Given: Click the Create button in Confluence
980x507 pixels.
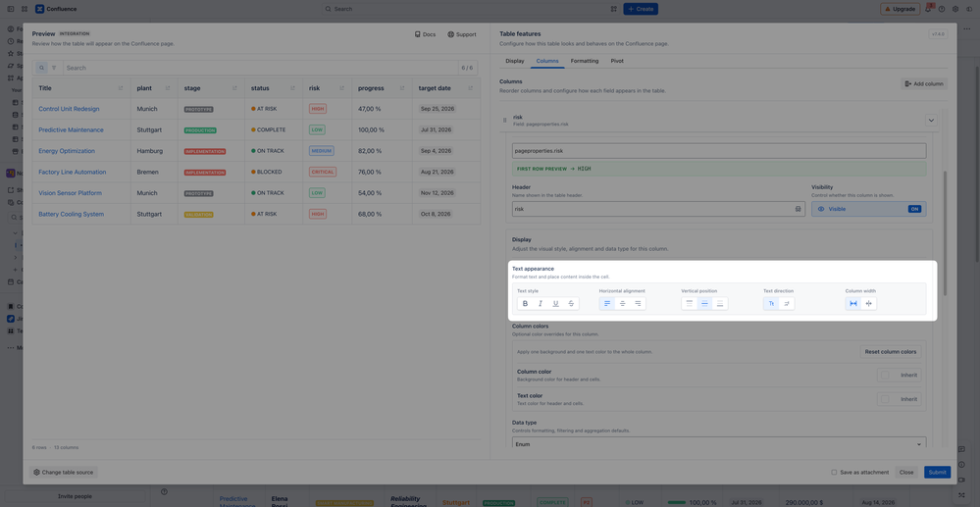Looking at the screenshot, I should tap(640, 9).
